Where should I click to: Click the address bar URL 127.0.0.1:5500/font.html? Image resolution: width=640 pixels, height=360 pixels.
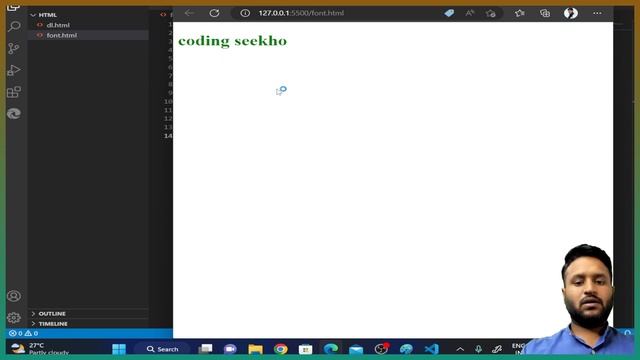pos(301,13)
